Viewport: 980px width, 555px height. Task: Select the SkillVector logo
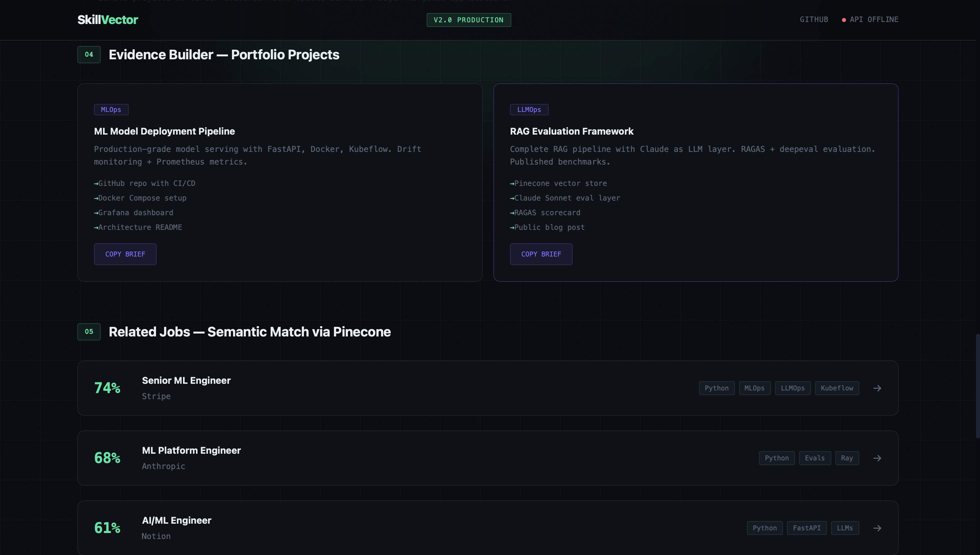click(x=108, y=19)
